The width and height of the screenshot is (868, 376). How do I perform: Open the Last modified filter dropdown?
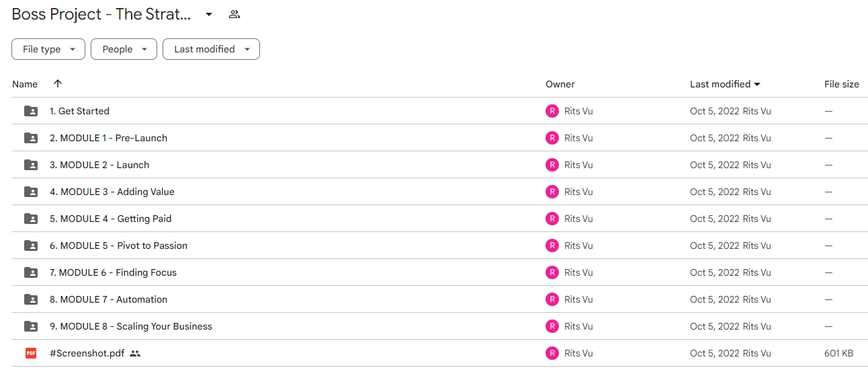point(211,49)
